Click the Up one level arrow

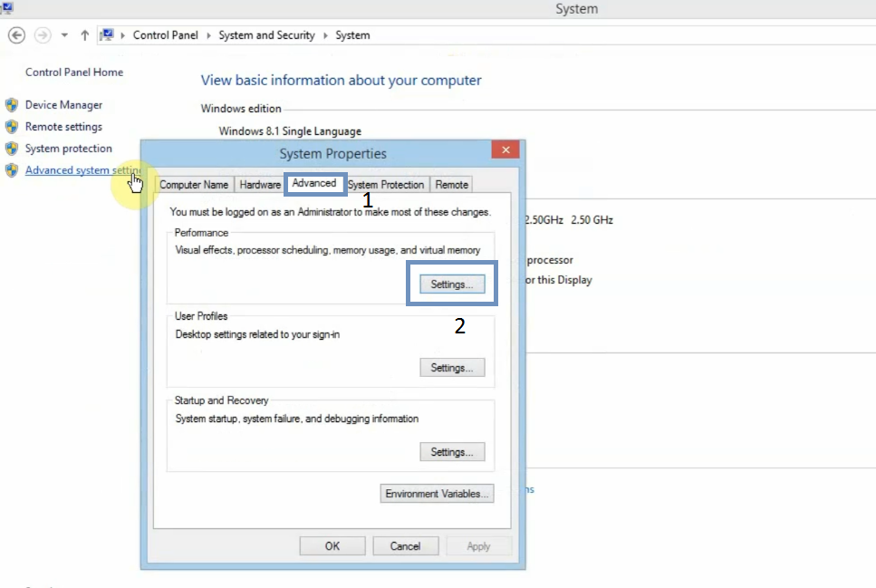click(84, 35)
